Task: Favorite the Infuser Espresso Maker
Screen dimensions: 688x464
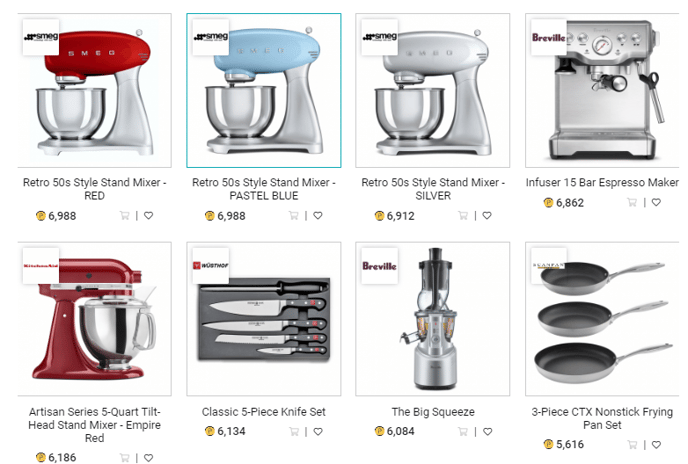Action: pyautogui.click(x=656, y=202)
